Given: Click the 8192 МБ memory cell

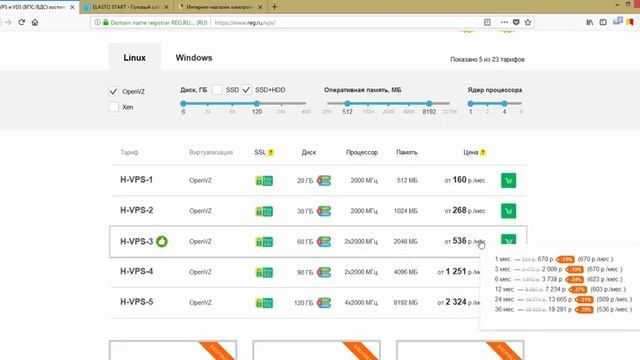Looking at the screenshot, I should pos(406,303).
